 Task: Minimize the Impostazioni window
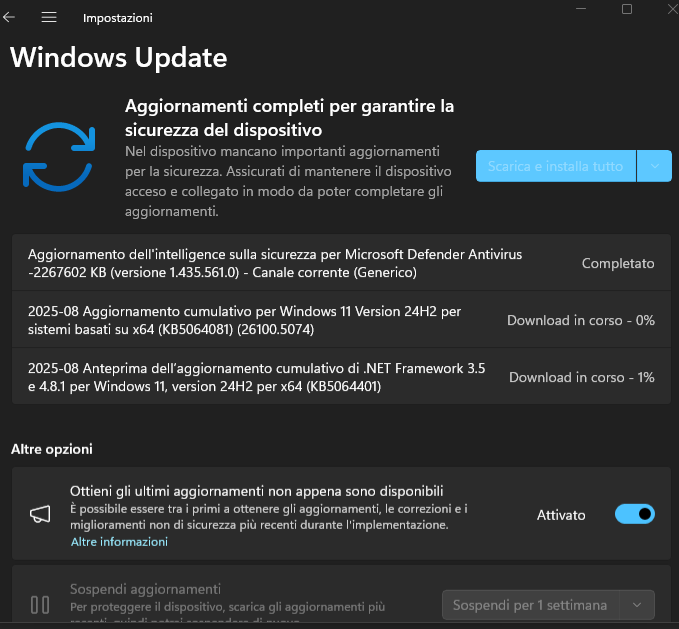[x=581, y=9]
